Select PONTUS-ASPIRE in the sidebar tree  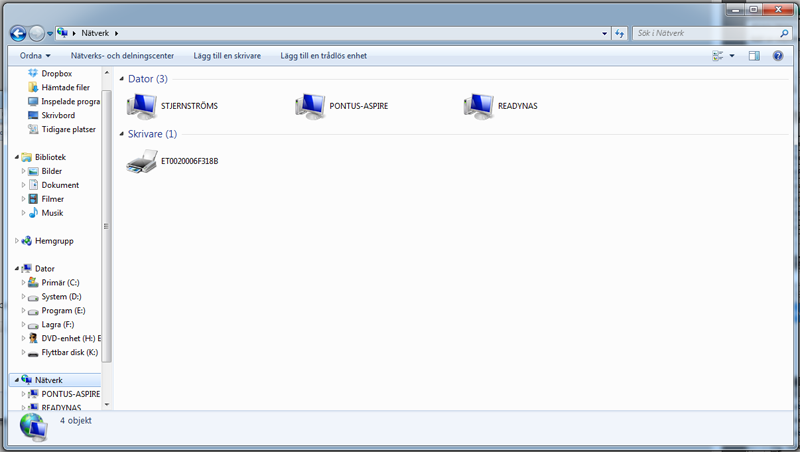coord(70,394)
